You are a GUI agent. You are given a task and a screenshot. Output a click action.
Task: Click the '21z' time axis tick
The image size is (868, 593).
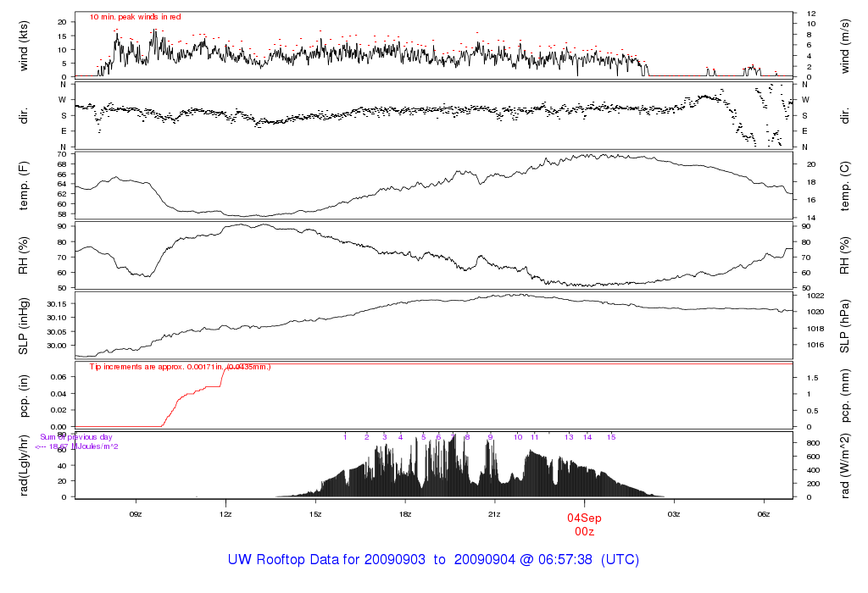494,514
